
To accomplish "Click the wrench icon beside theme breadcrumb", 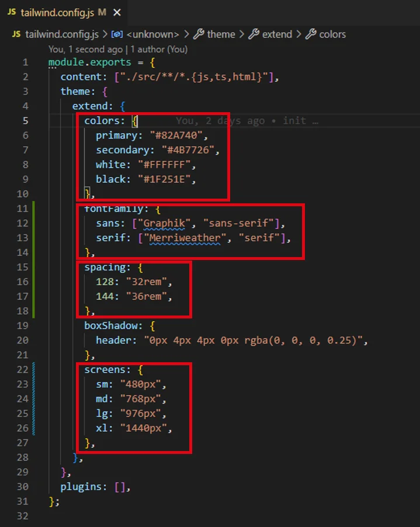I will pyautogui.click(x=199, y=34).
